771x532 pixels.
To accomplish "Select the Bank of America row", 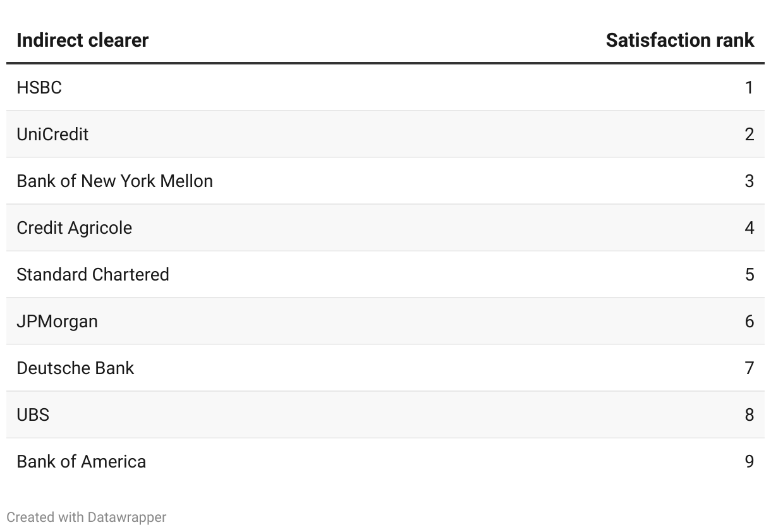I will (x=81, y=461).
